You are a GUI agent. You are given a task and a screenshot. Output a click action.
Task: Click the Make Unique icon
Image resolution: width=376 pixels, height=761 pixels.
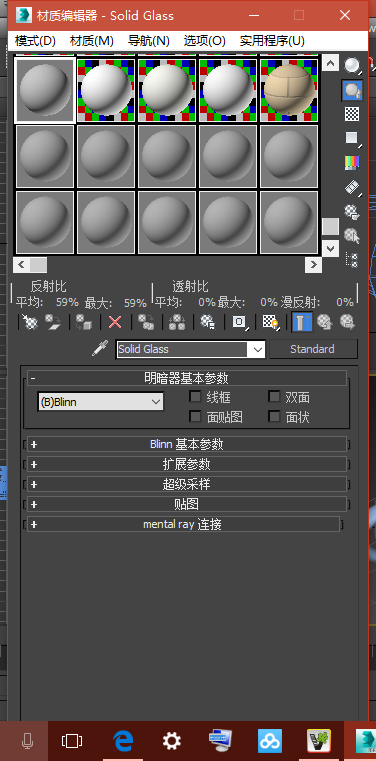click(177, 322)
